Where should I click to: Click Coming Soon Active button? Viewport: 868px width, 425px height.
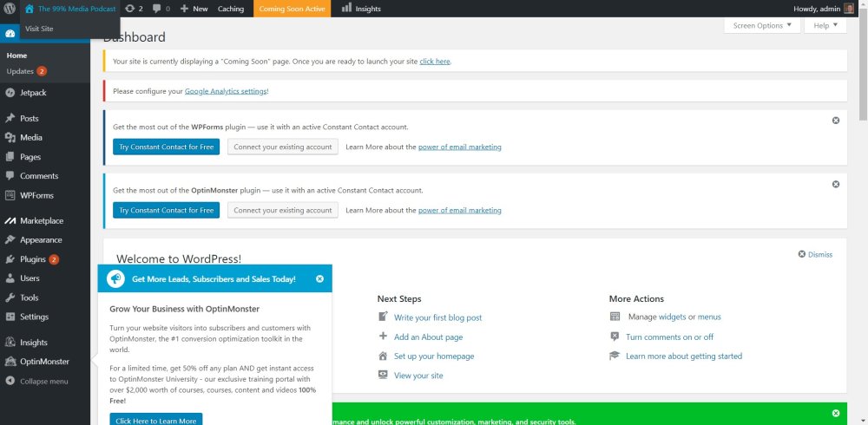tap(292, 9)
